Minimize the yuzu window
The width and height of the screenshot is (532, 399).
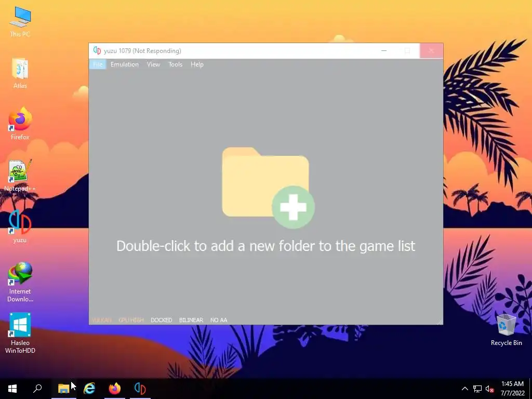(x=384, y=50)
